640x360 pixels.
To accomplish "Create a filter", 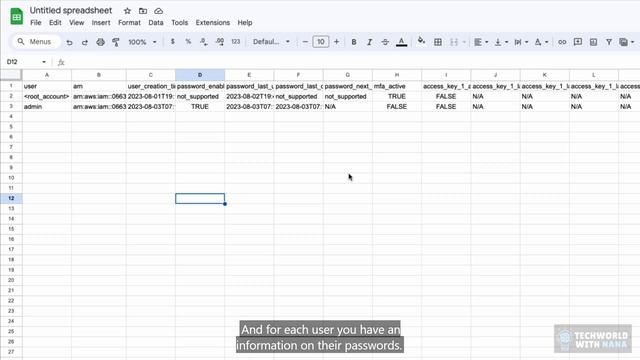I will pyautogui.click(x=609, y=42).
